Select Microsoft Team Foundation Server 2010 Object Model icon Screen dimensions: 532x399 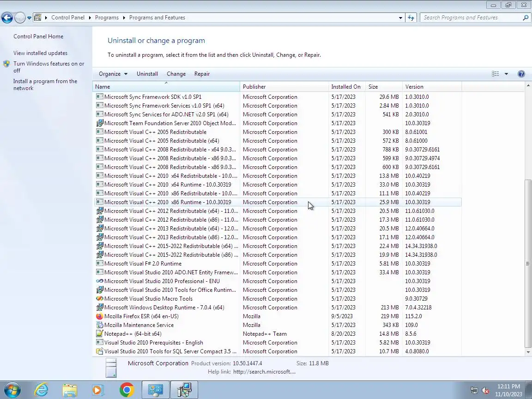pyautogui.click(x=99, y=123)
